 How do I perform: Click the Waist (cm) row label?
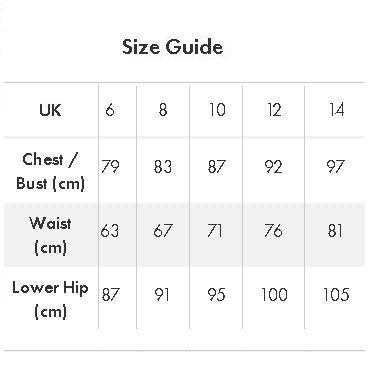(x=50, y=235)
